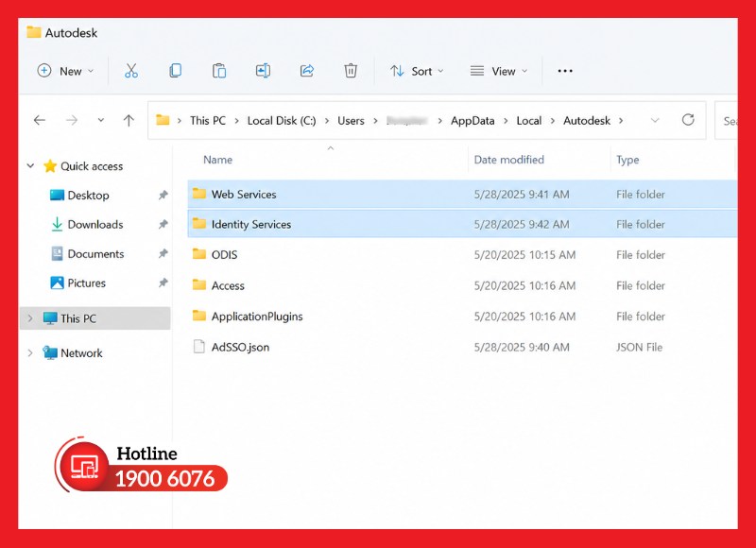Sort by the Type column header
Image resolution: width=756 pixels, height=548 pixels.
point(627,160)
